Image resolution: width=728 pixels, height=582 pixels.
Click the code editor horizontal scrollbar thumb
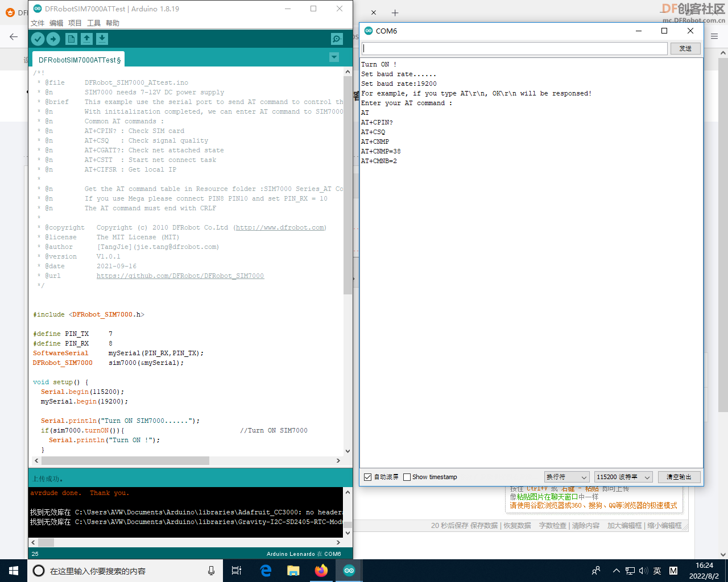pos(125,460)
